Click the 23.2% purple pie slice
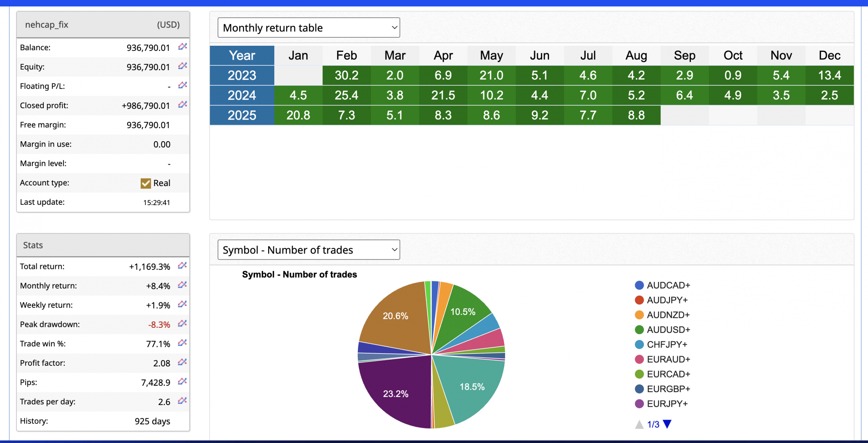The image size is (868, 443). pos(395,394)
